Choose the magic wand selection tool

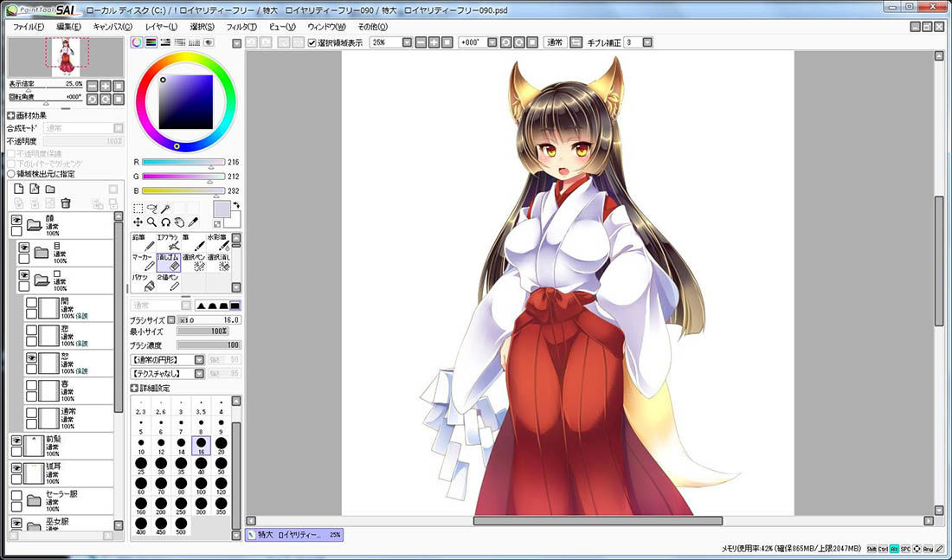(x=166, y=209)
